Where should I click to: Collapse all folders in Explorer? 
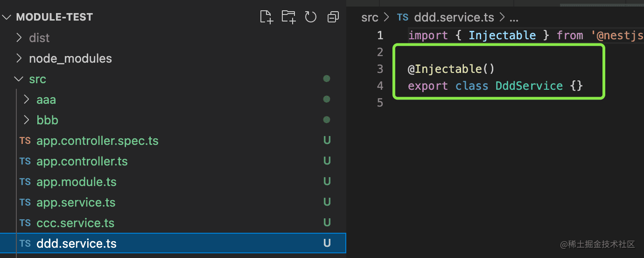333,17
